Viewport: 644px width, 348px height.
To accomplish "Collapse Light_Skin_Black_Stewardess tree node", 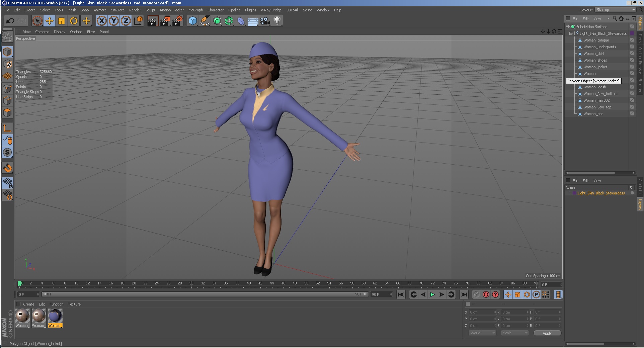I will (x=571, y=33).
